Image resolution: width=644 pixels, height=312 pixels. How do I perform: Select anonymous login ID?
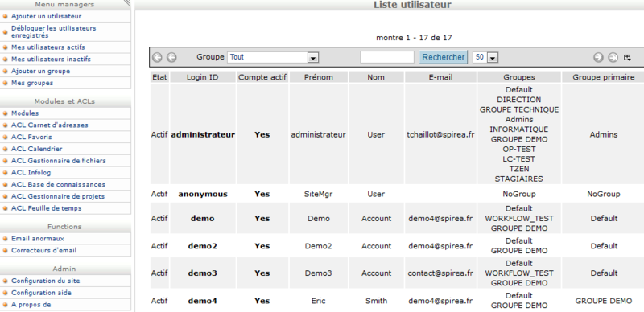[203, 194]
